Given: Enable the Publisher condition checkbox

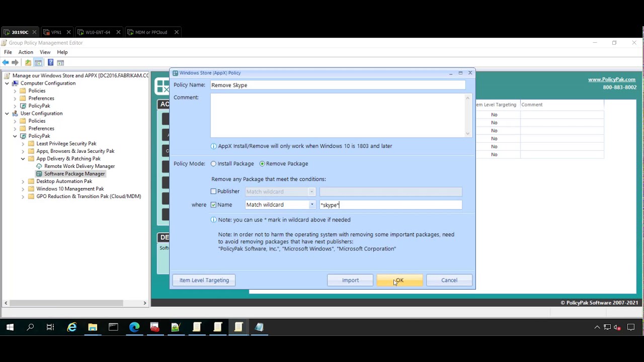Looking at the screenshot, I should (213, 192).
